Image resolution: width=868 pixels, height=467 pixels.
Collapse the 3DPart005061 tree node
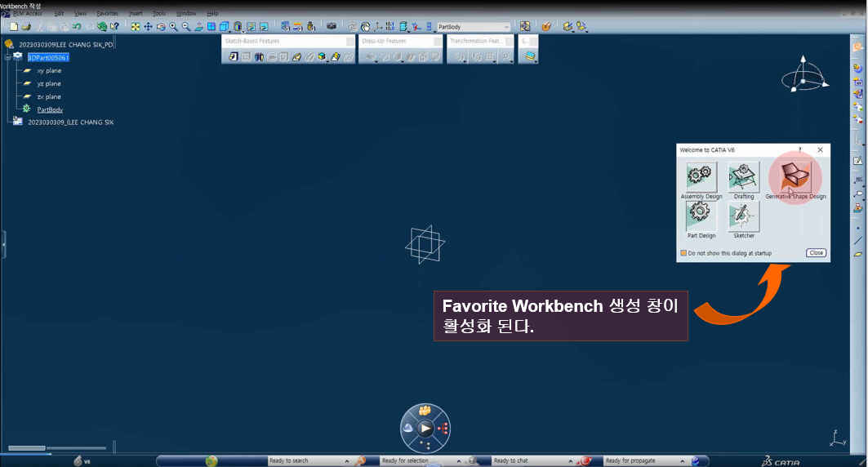(x=7, y=57)
